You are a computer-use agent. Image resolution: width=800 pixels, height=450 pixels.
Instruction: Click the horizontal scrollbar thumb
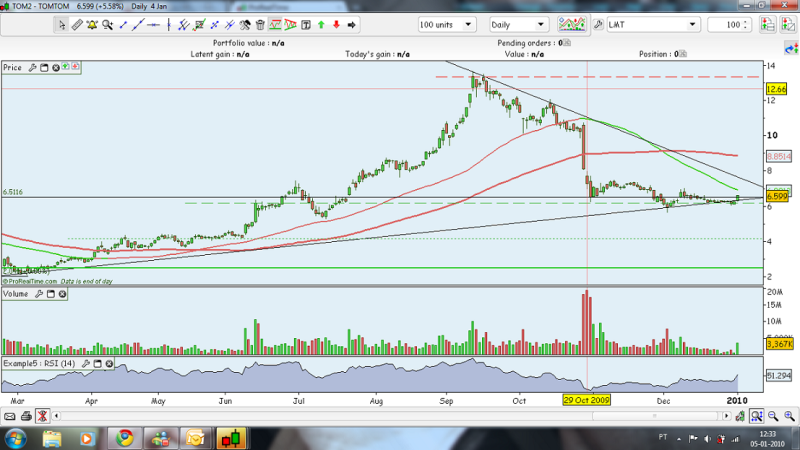[x=655, y=416]
